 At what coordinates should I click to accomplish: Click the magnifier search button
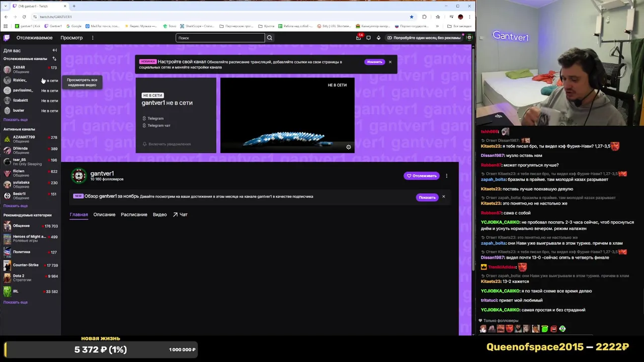tap(270, 38)
